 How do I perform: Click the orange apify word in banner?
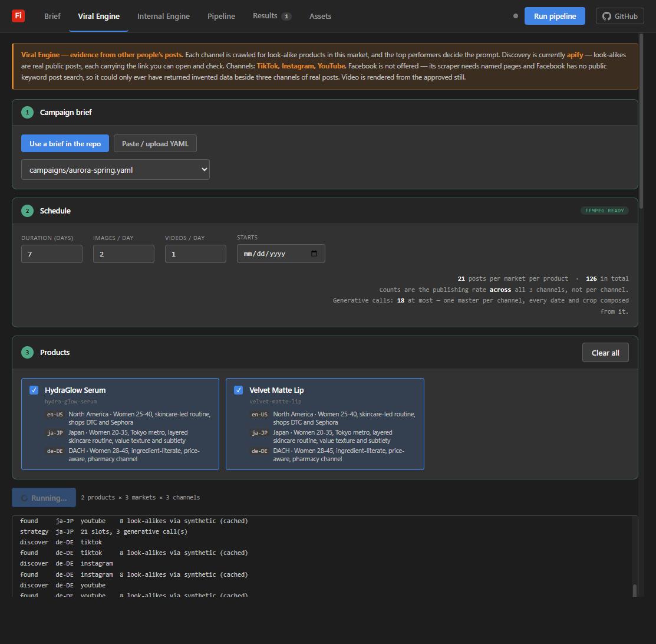tap(575, 55)
